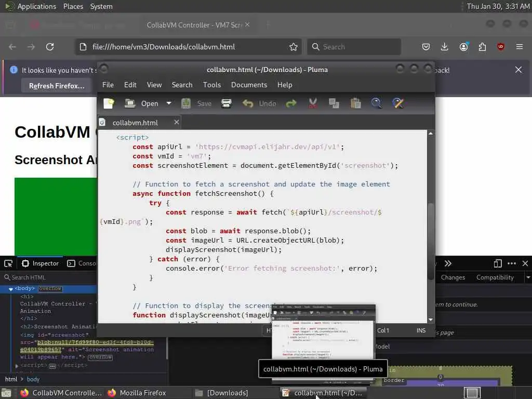
Task: Open the System menu in top panel
Action: click(101, 6)
